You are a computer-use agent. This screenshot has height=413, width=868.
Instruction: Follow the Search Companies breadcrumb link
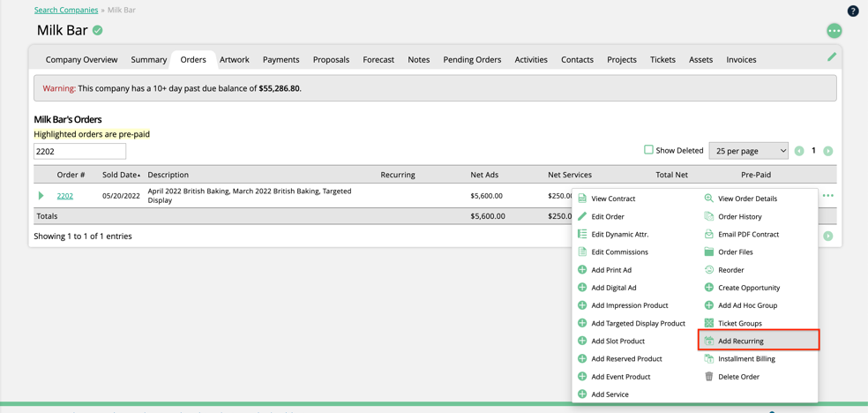point(66,10)
